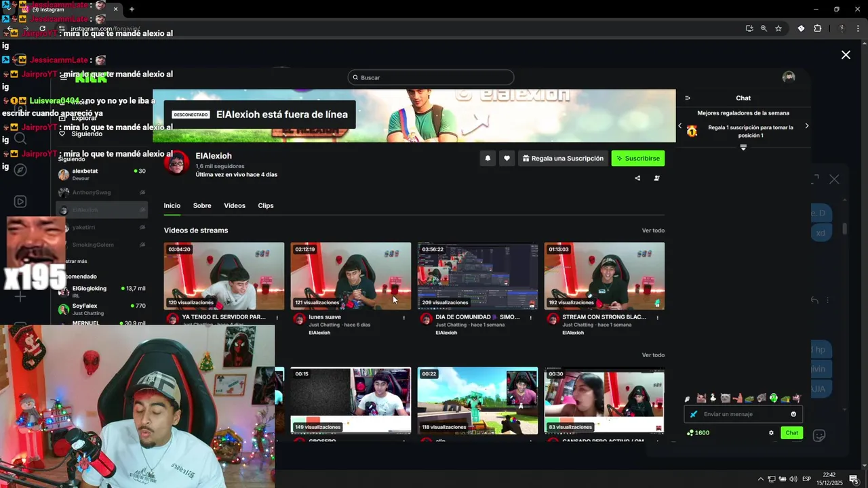
Task: Open the emoji picker in message box
Action: coord(793,414)
